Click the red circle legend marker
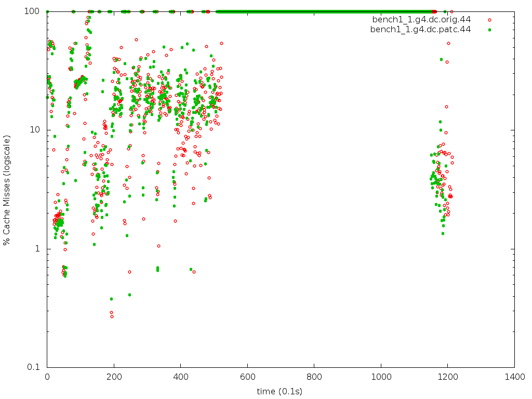 489,20
